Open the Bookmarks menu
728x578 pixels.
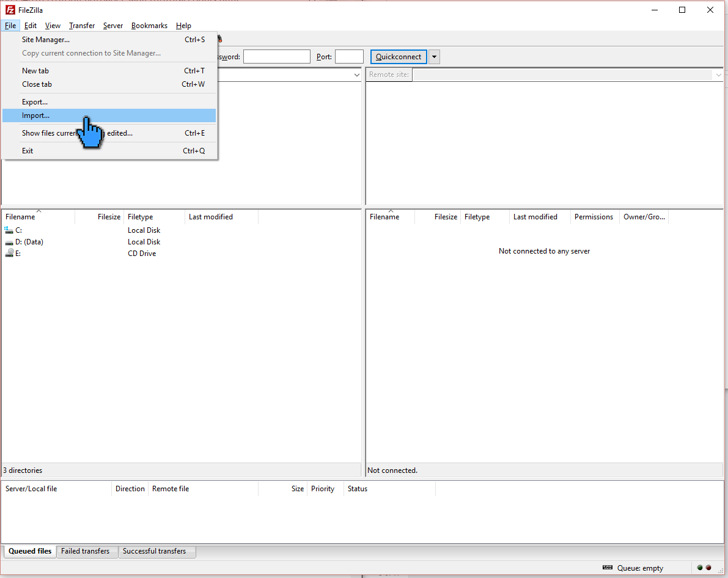coord(149,26)
